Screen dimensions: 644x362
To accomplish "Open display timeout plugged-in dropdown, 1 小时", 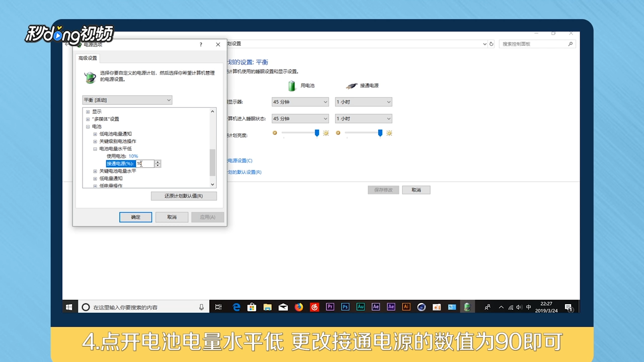I will pyautogui.click(x=364, y=102).
